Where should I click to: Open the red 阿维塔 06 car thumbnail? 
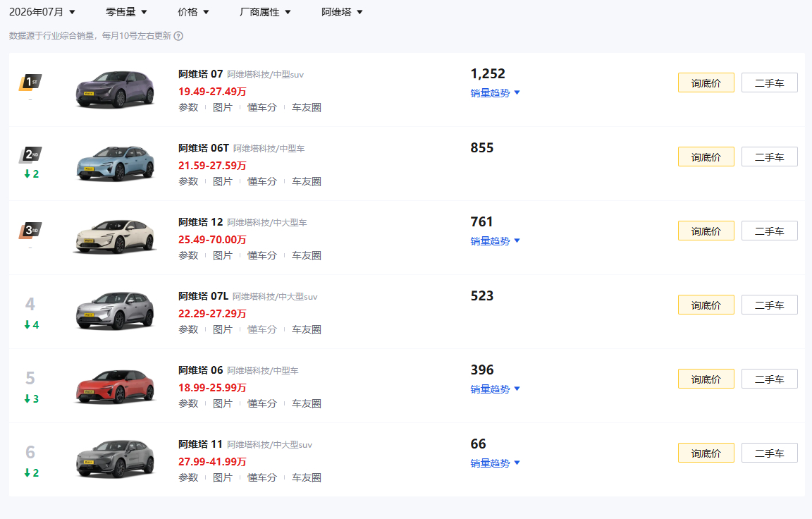pos(115,386)
